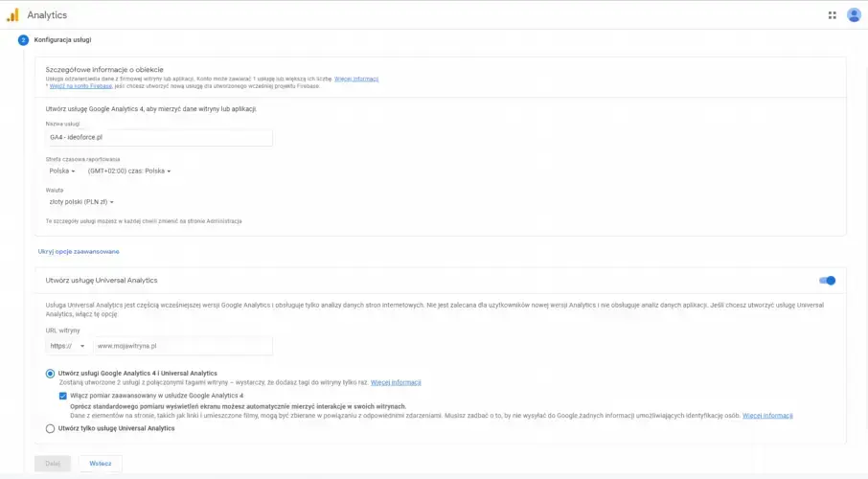868x479 pixels.
Task: Open the currency dropdown złoty polski
Action: coord(81,202)
